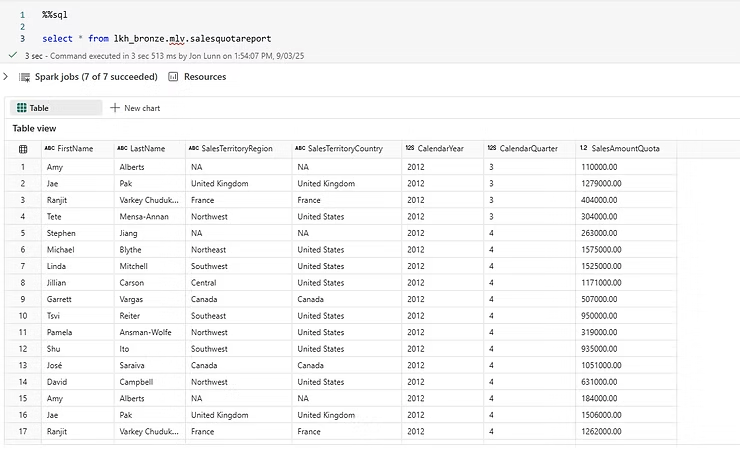Click the Spark jobs list icon
Screen dimensions: 740x452
(24, 77)
